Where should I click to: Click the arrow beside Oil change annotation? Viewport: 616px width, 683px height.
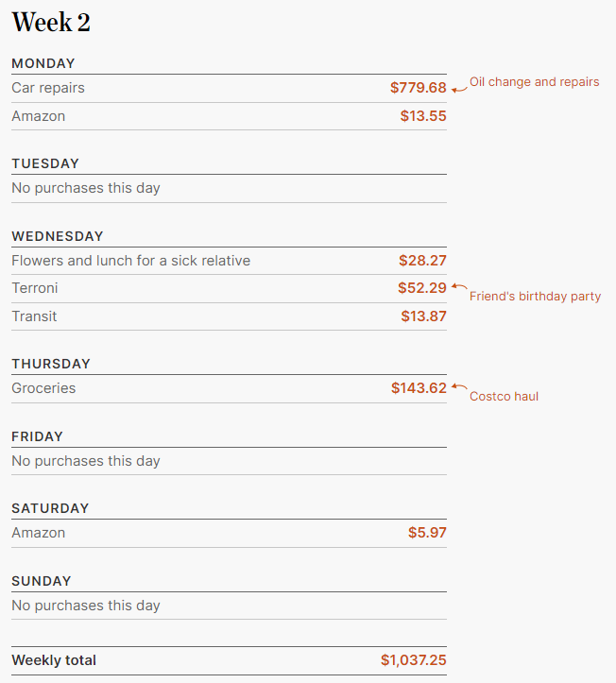point(459,87)
